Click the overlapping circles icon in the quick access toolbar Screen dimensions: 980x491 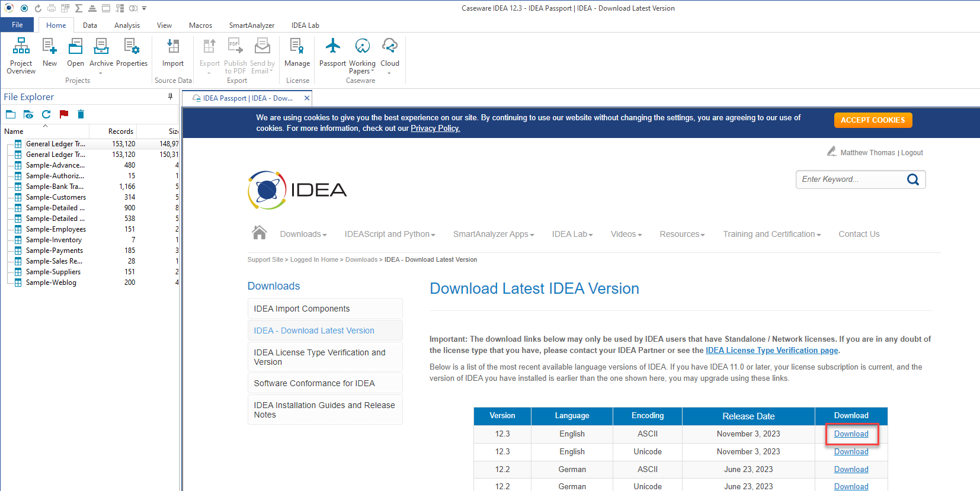(133, 8)
